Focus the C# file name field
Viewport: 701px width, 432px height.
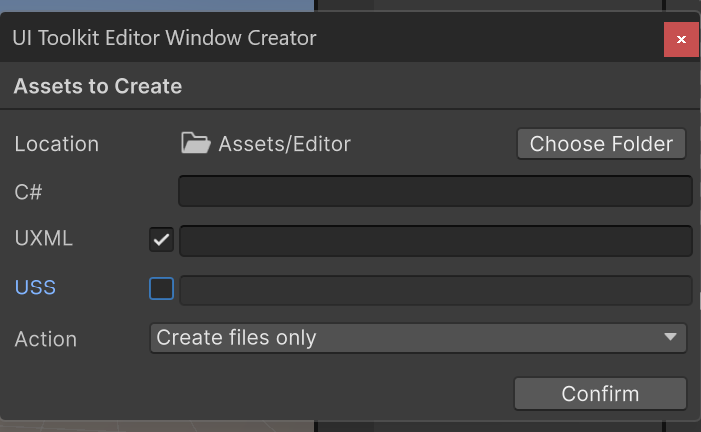pos(435,191)
